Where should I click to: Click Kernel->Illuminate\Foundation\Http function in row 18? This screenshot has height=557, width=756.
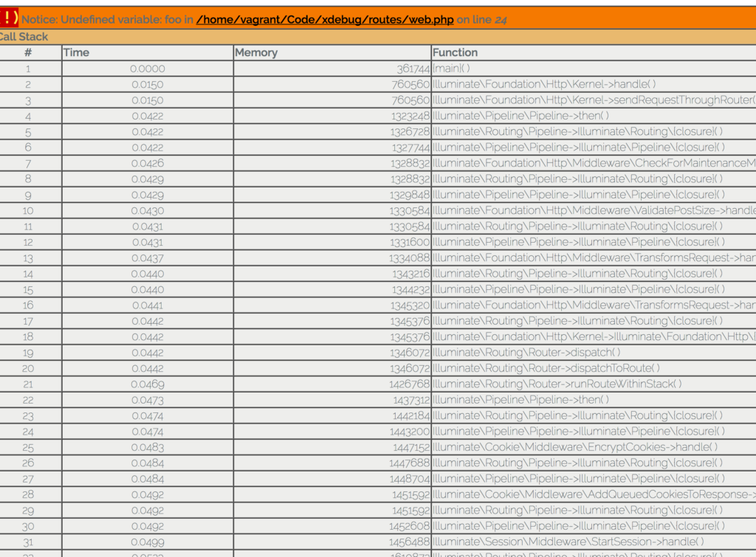[594, 336]
